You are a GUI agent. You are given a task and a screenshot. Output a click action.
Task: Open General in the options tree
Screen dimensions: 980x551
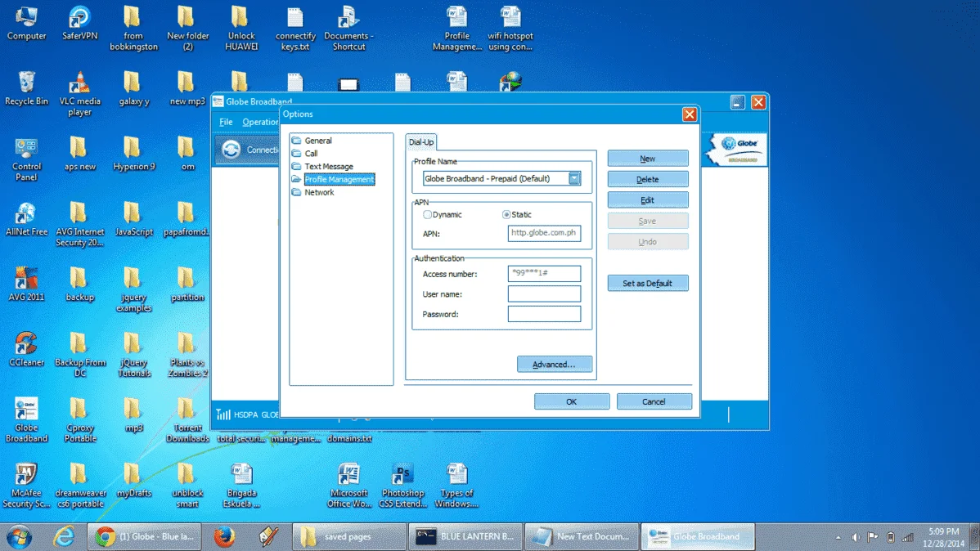[318, 141]
